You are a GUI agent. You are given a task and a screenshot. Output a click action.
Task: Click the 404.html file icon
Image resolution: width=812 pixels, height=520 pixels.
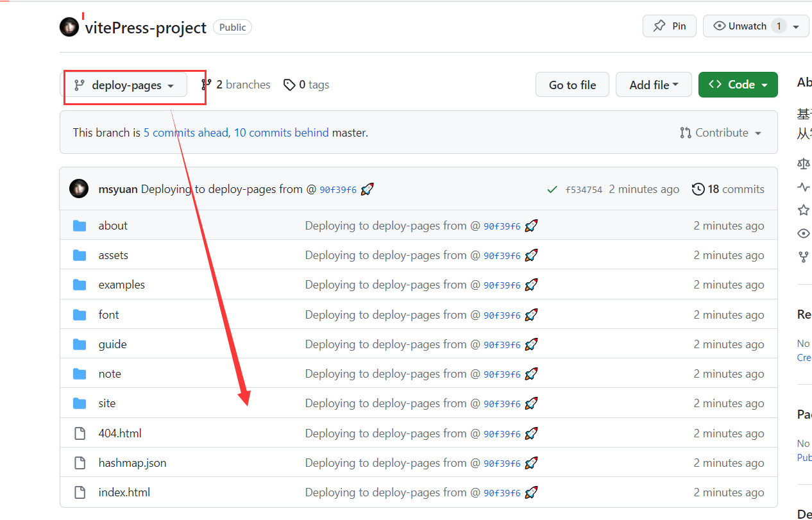click(80, 433)
